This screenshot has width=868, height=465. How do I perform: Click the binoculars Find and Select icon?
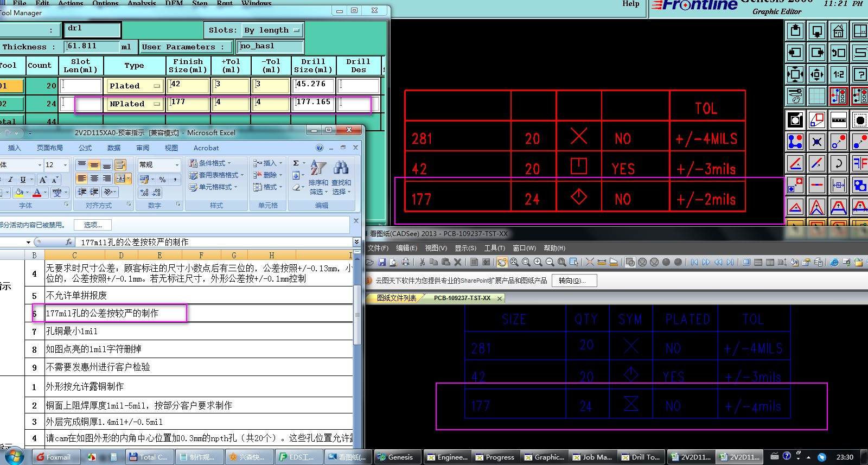341,168
